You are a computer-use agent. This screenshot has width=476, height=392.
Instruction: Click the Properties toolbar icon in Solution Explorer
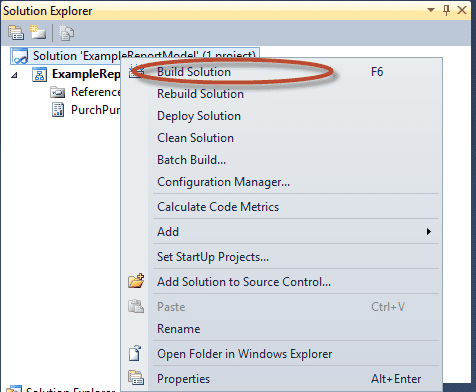pos(16,33)
